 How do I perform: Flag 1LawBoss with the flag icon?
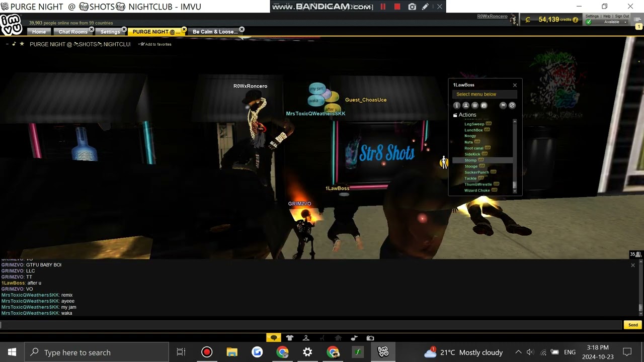pos(503,105)
